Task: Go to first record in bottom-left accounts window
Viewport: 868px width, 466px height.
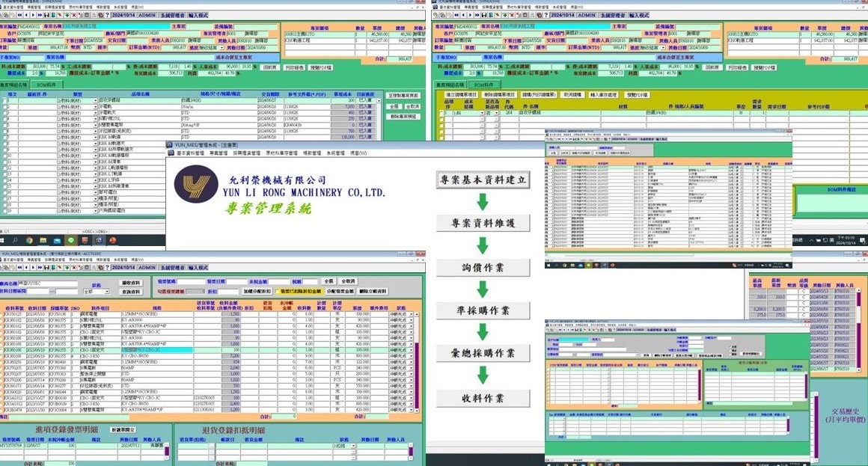Action: coord(20,267)
